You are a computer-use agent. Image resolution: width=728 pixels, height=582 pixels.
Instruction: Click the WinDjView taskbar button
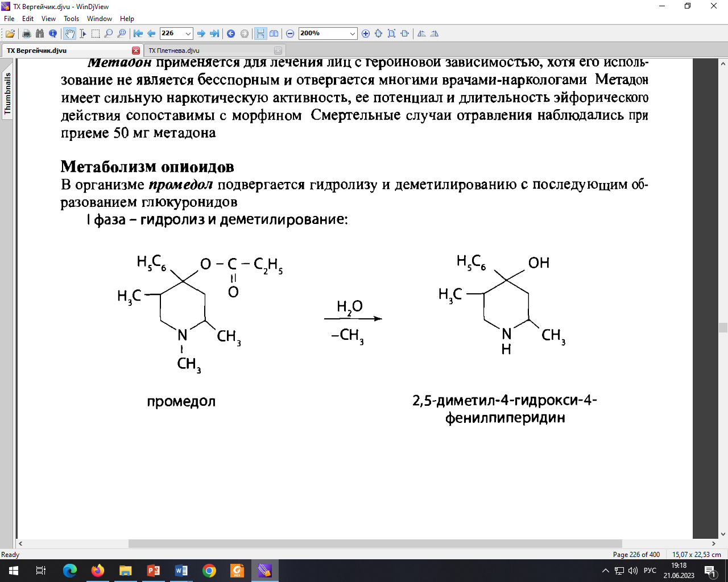[x=265, y=571]
